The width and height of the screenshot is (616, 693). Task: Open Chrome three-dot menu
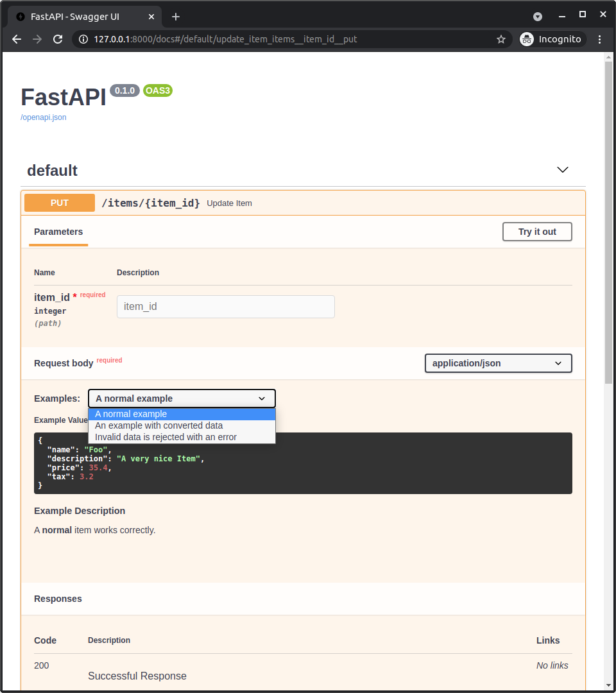click(600, 39)
